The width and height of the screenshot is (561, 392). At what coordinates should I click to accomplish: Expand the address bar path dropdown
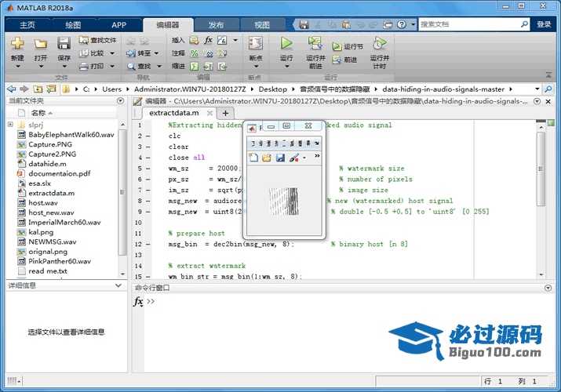(537, 89)
